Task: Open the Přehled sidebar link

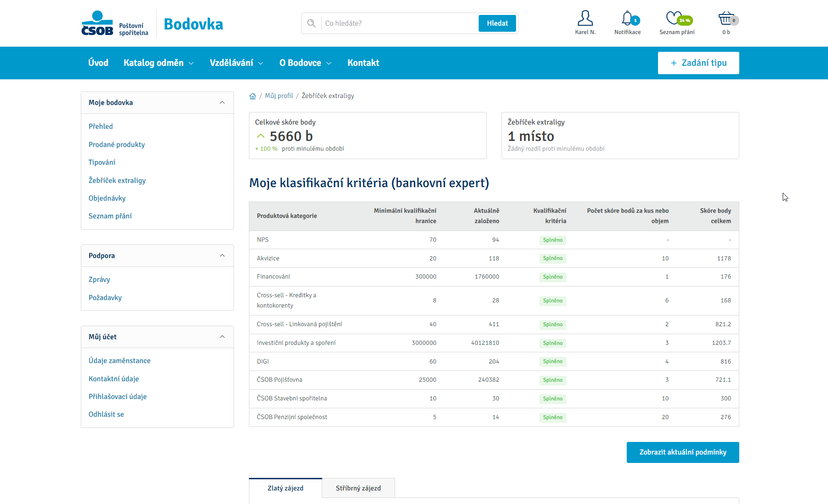Action: pos(101,126)
